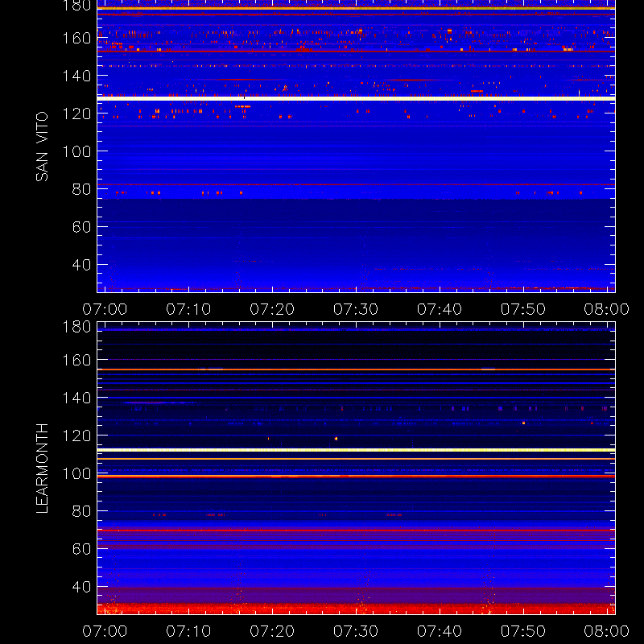The height and width of the screenshot is (644, 644).
Task: Click the 100 tick label on San Vito axis
Action: 76,151
